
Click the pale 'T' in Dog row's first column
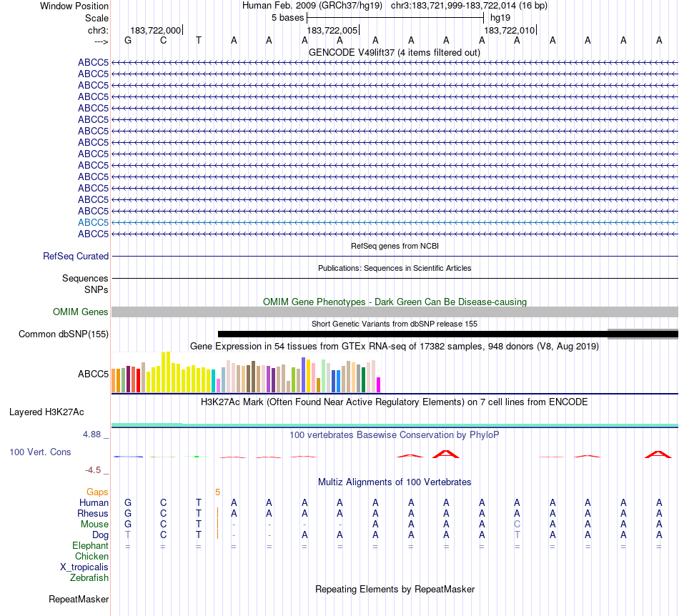[128, 535]
